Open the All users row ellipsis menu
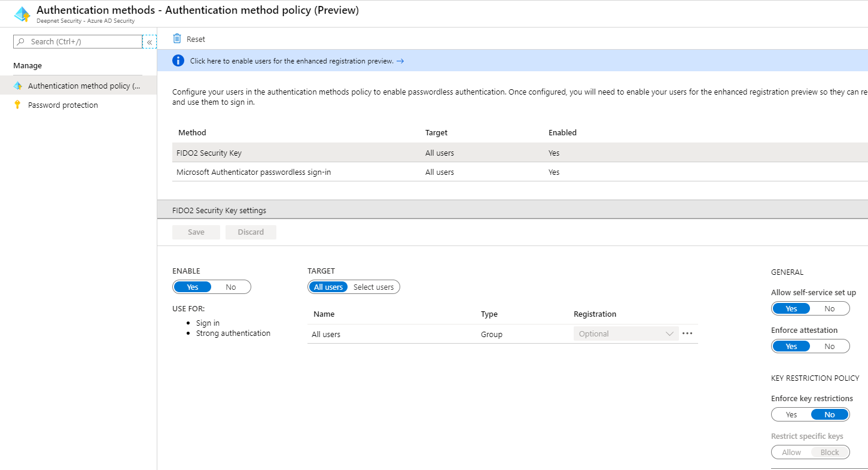Image resolution: width=868 pixels, height=470 pixels. coord(687,333)
